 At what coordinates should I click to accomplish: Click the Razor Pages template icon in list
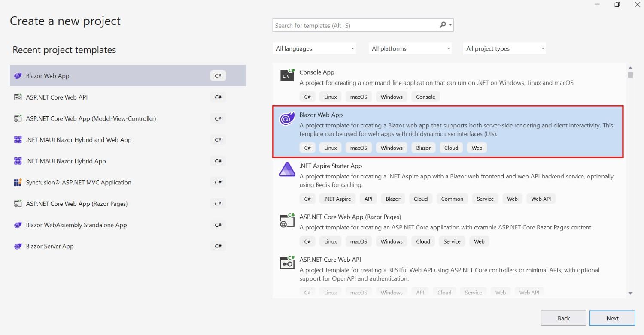[287, 220]
